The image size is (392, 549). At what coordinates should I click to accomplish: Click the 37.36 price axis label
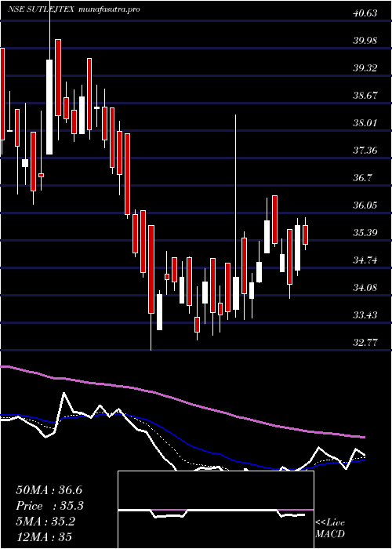365,151
